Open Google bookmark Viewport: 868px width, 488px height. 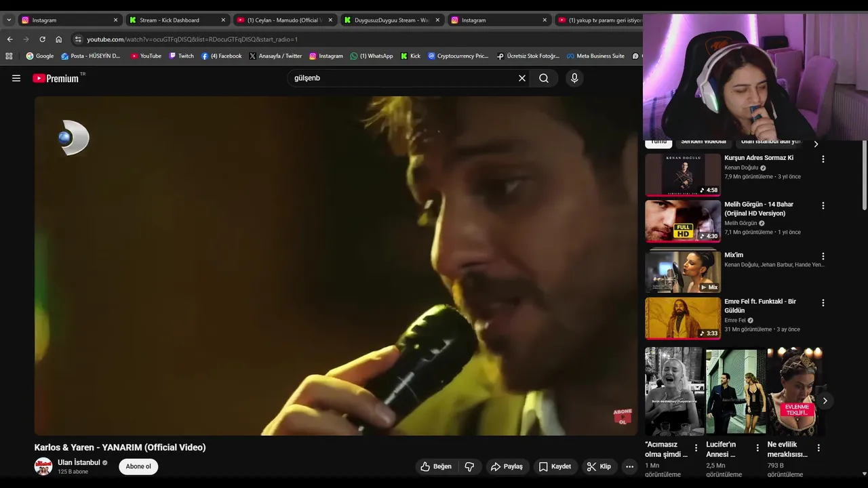point(40,56)
